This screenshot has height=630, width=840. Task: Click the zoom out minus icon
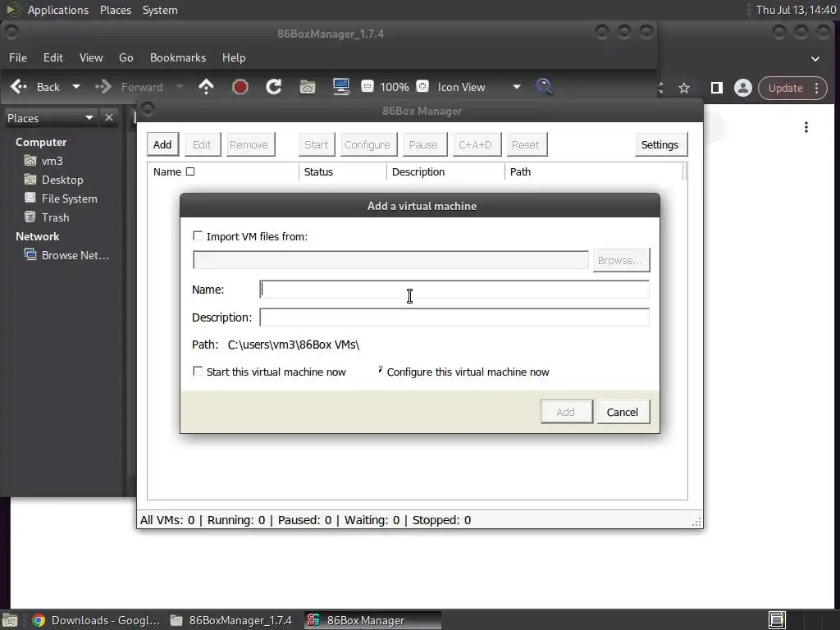367,86
